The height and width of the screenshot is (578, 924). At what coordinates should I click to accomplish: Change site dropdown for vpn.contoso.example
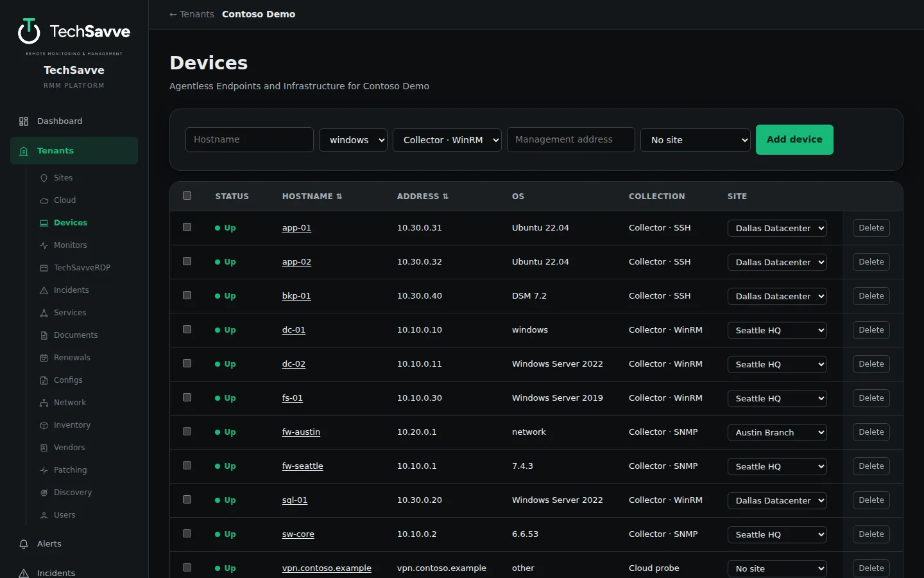coord(777,568)
